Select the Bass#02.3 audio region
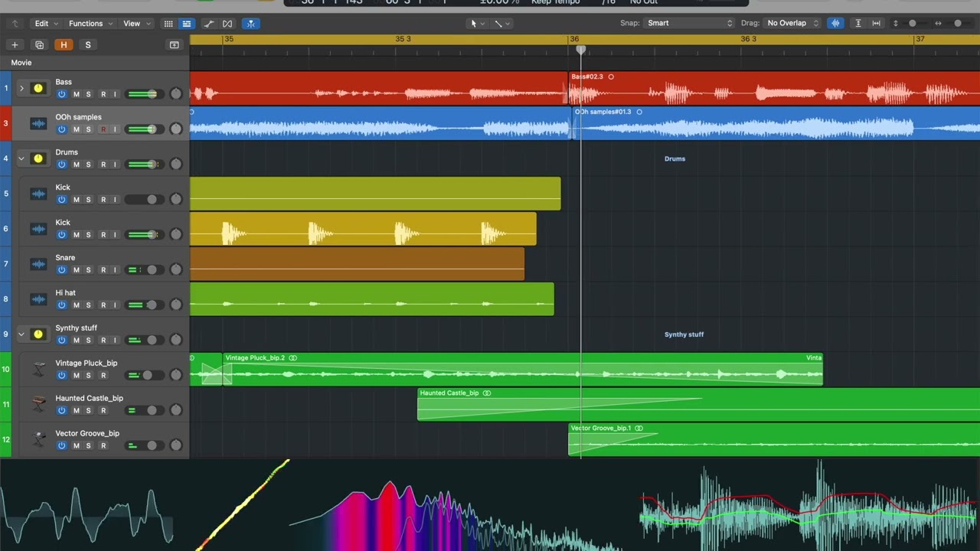The height and width of the screenshot is (551, 980). (774, 88)
